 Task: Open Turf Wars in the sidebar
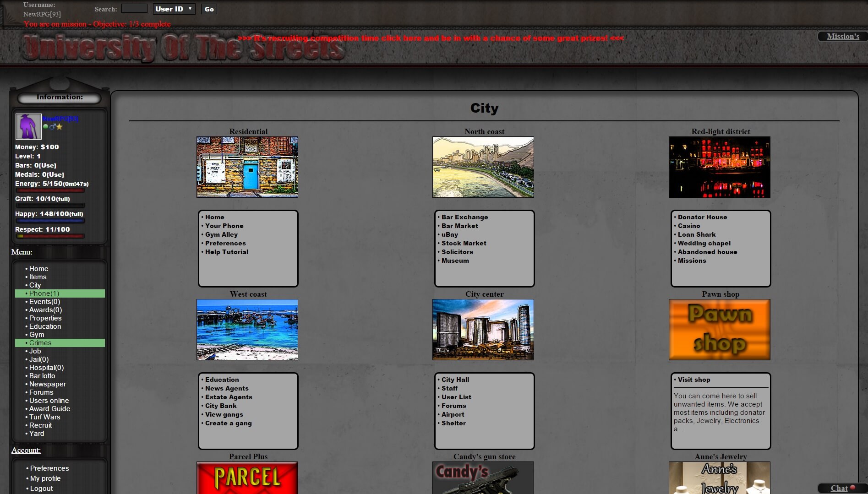coord(44,417)
